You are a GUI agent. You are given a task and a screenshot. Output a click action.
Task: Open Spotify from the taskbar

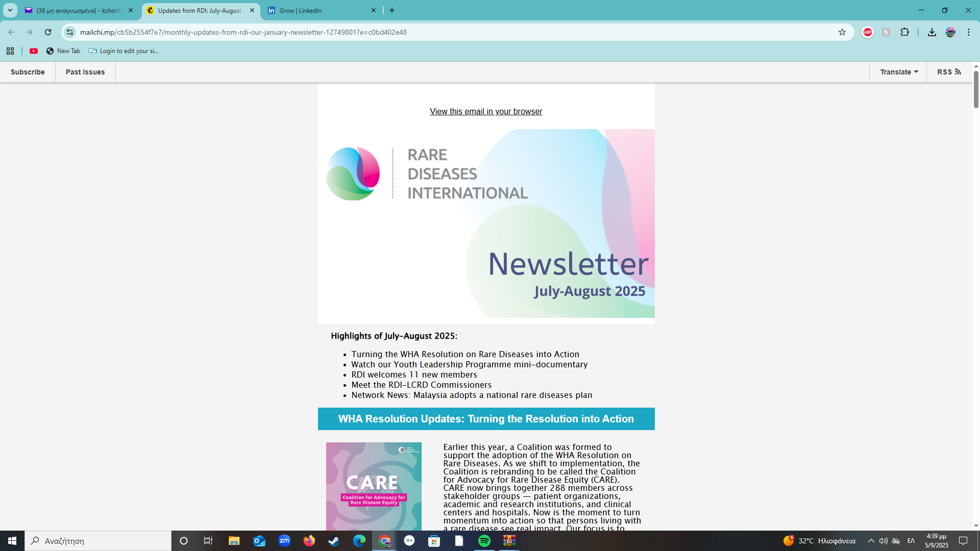(x=484, y=541)
